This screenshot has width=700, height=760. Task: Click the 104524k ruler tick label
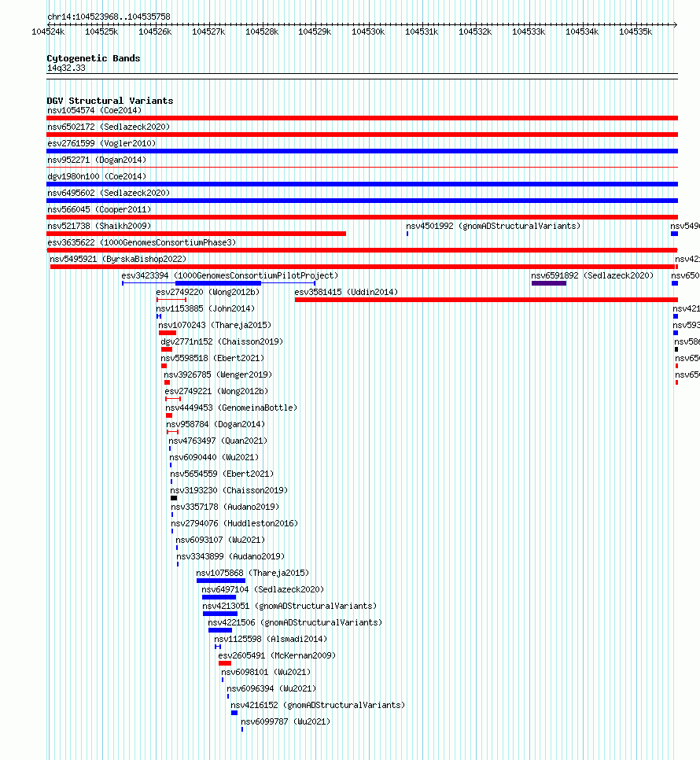tap(48, 31)
